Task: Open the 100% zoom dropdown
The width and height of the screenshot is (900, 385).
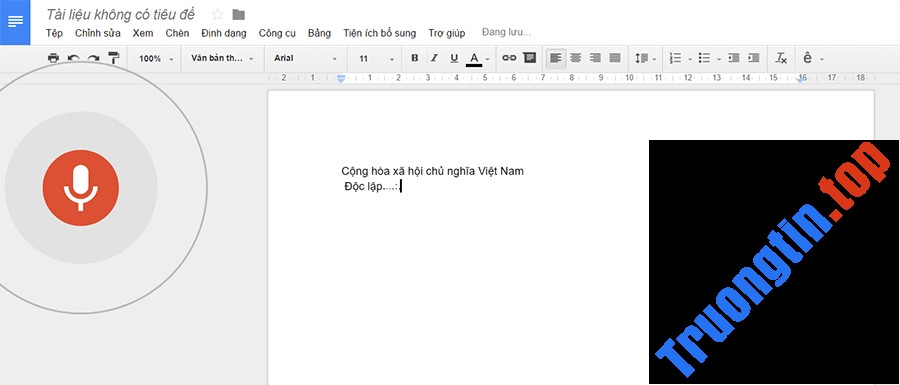Action: coord(156,59)
